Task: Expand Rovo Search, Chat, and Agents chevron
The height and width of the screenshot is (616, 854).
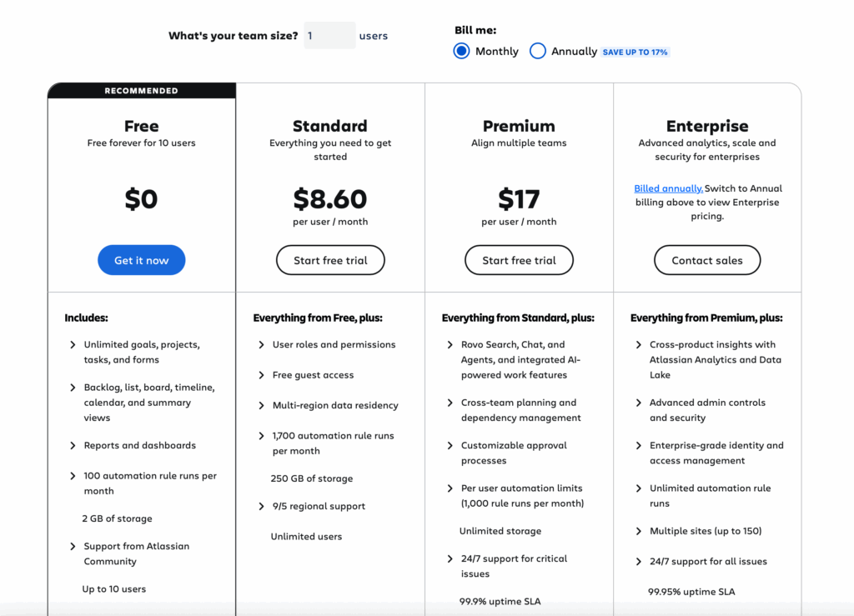Action: coord(450,344)
